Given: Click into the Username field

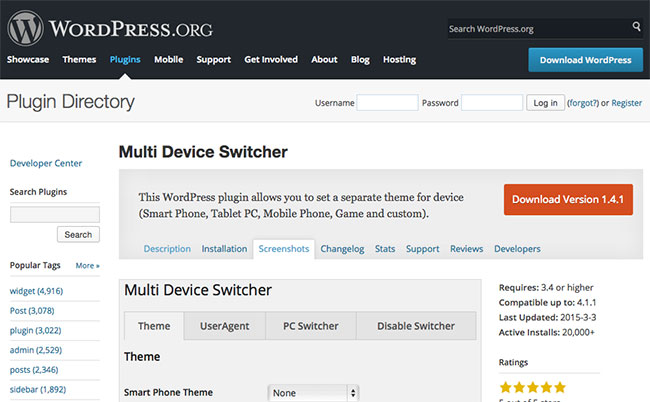Looking at the screenshot, I should (388, 103).
